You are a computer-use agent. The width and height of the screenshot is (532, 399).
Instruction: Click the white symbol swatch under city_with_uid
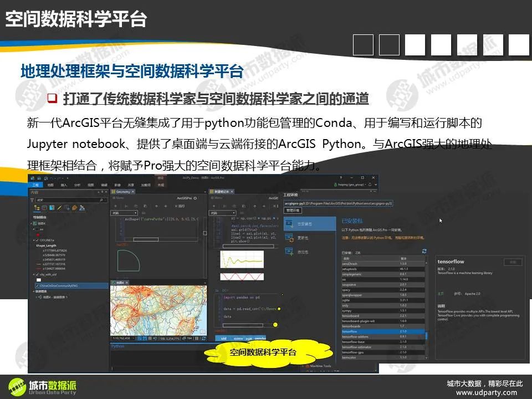click(39, 280)
